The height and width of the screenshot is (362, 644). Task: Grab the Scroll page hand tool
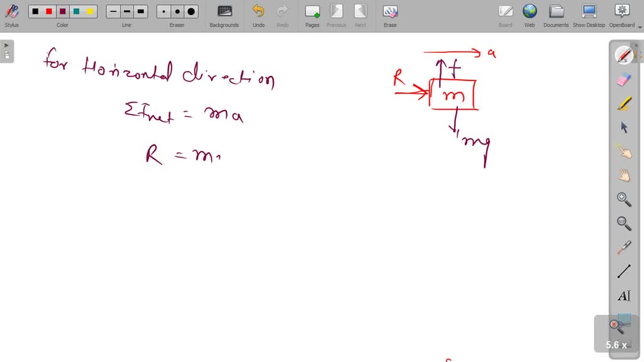click(623, 175)
